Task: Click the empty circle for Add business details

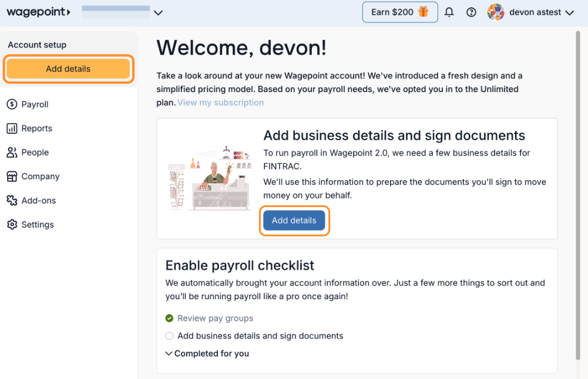Action: coord(170,336)
